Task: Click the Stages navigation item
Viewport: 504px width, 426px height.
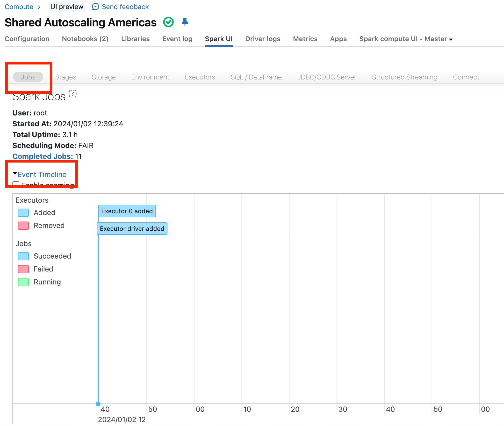Action: click(66, 77)
